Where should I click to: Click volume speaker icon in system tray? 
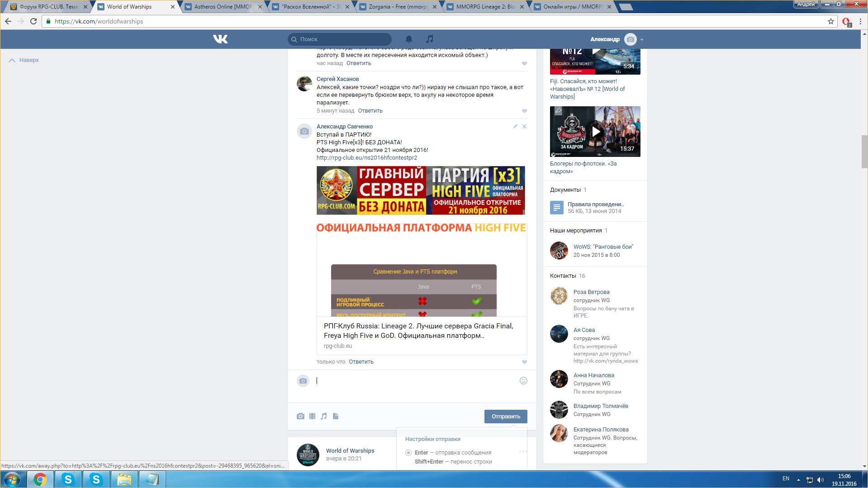821,480
